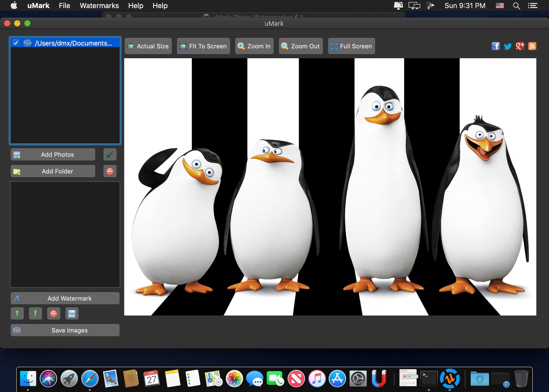Launch Terminal from the Dock

pyautogui.click(x=429, y=379)
